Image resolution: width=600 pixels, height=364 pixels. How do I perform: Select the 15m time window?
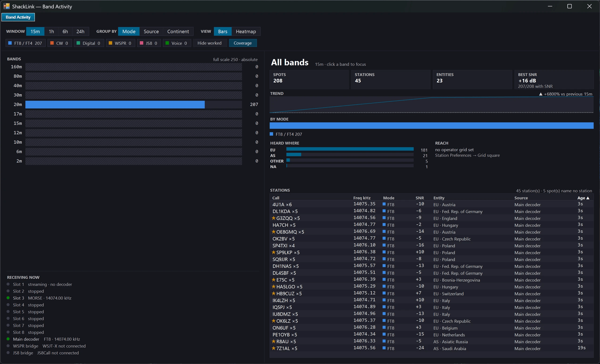point(35,31)
